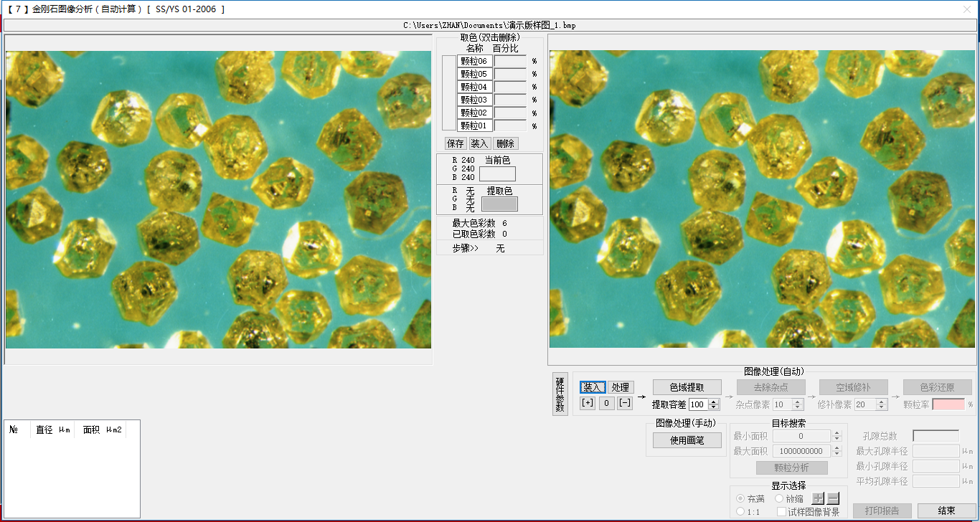The image size is (980, 522).
Task: Click the 提取色 gray color swatch
Action: tap(499, 204)
